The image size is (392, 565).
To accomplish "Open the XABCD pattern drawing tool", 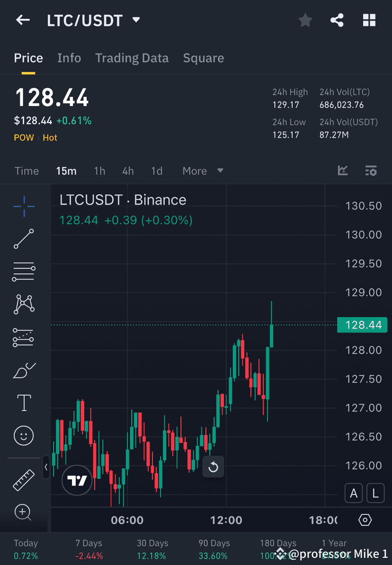I will [x=24, y=304].
